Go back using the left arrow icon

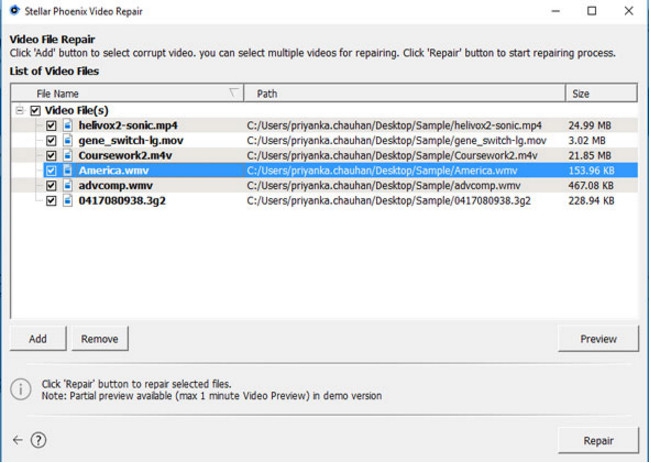(x=17, y=440)
